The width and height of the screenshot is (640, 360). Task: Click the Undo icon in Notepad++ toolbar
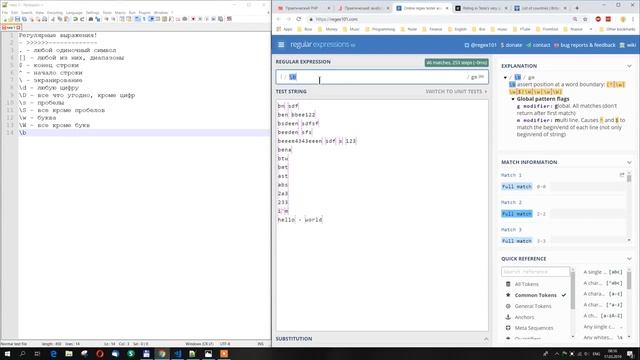(75, 19)
